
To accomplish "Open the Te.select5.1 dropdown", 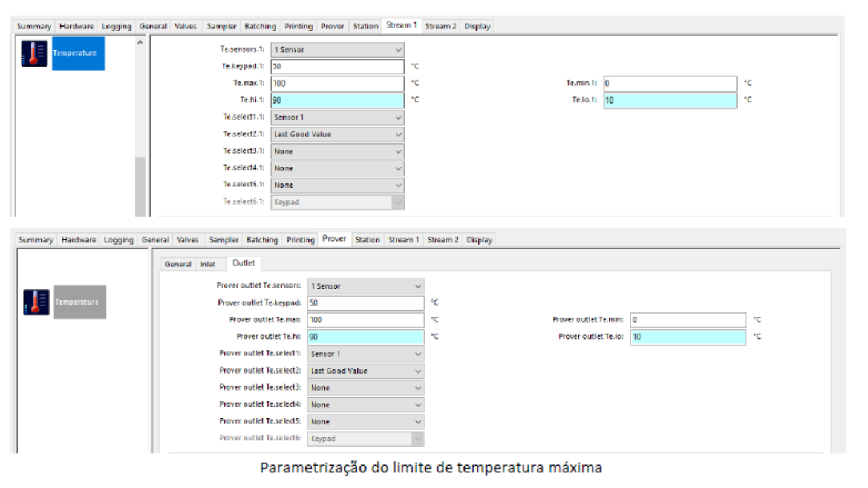I will pos(338,185).
